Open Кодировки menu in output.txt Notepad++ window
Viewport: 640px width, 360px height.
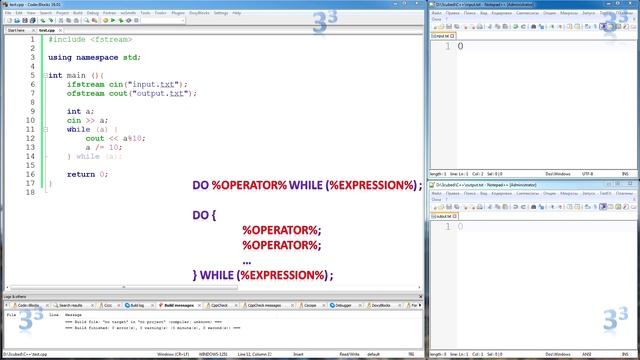(x=502, y=193)
